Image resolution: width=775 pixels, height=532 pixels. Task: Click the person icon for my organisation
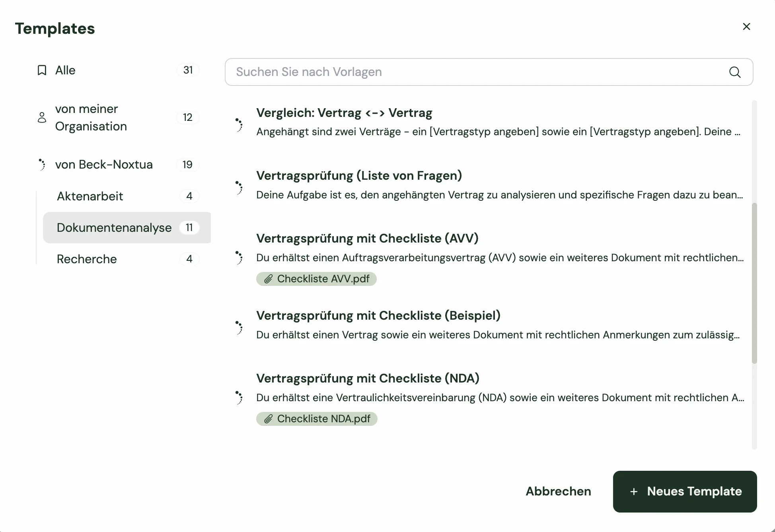(x=42, y=118)
